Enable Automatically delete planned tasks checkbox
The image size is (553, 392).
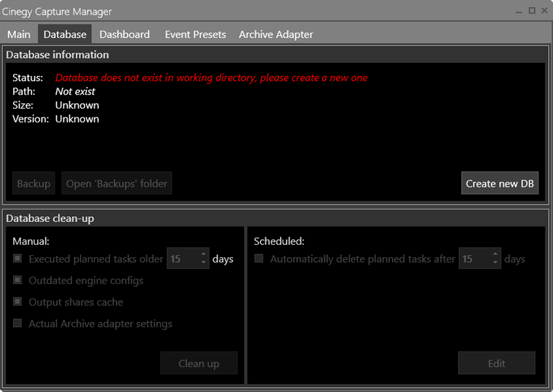259,259
